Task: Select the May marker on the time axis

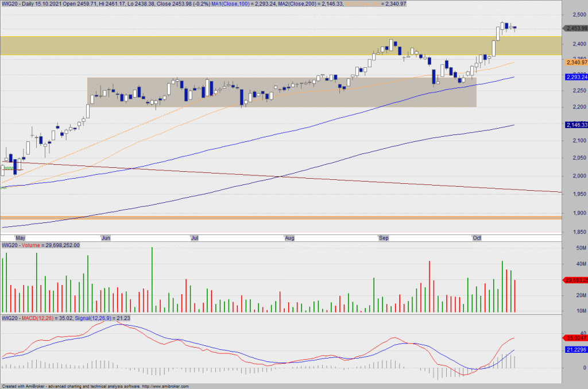Action: [20, 237]
